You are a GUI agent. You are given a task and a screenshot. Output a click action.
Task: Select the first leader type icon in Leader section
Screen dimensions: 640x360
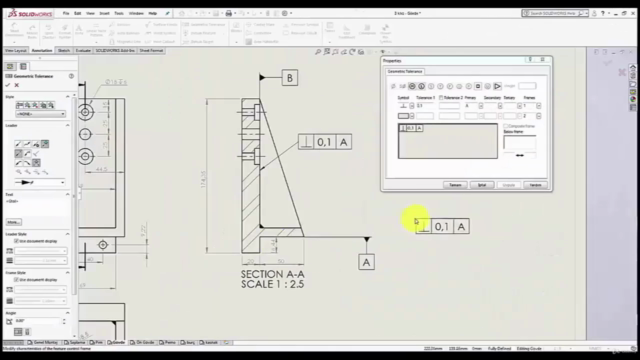pos(18,144)
